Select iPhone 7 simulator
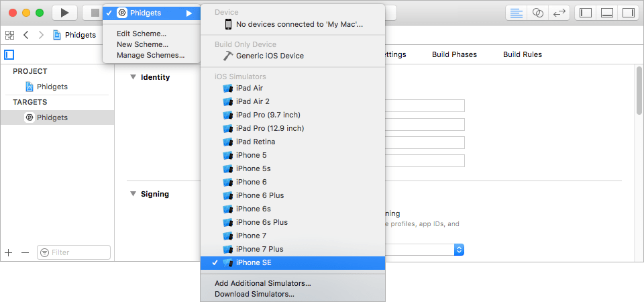Screen dimensions: 644x302 point(292,236)
